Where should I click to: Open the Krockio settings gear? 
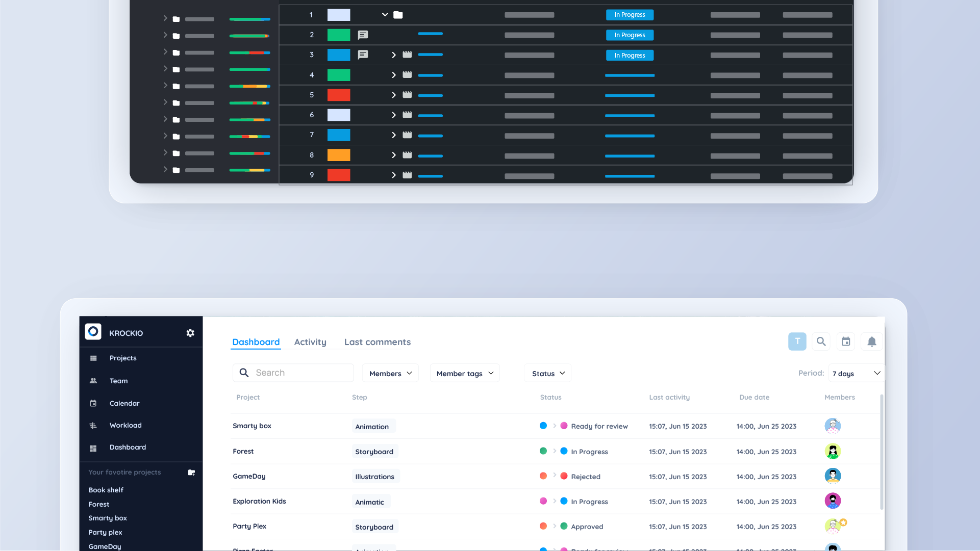(x=190, y=333)
